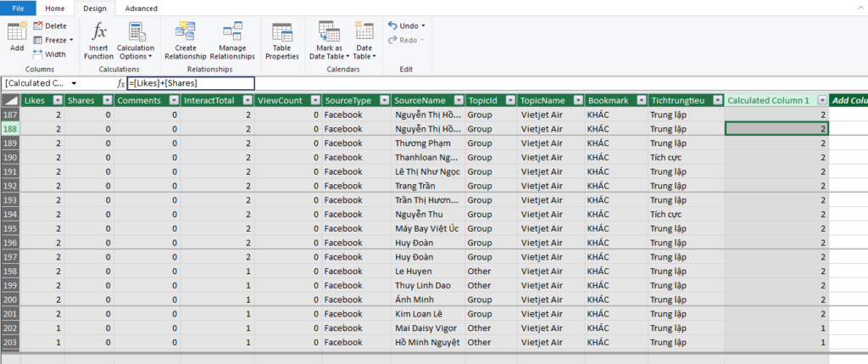
Task: Click Tích cực cell in row 194
Action: (x=685, y=215)
